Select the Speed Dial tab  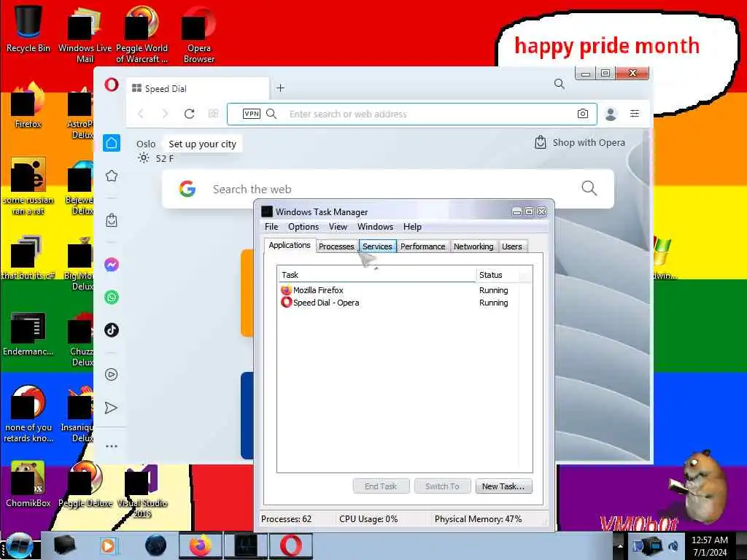(198, 88)
